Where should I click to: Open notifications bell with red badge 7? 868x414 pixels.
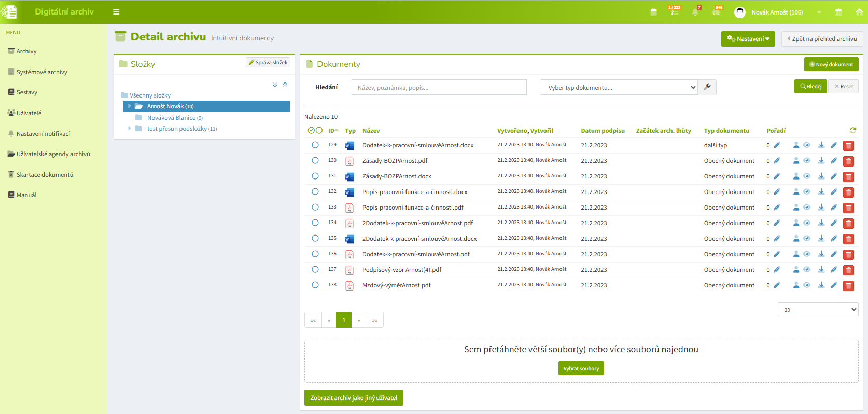pos(695,12)
